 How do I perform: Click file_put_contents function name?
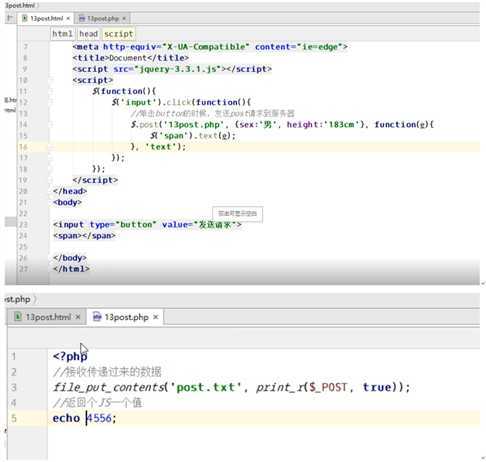click(x=108, y=387)
